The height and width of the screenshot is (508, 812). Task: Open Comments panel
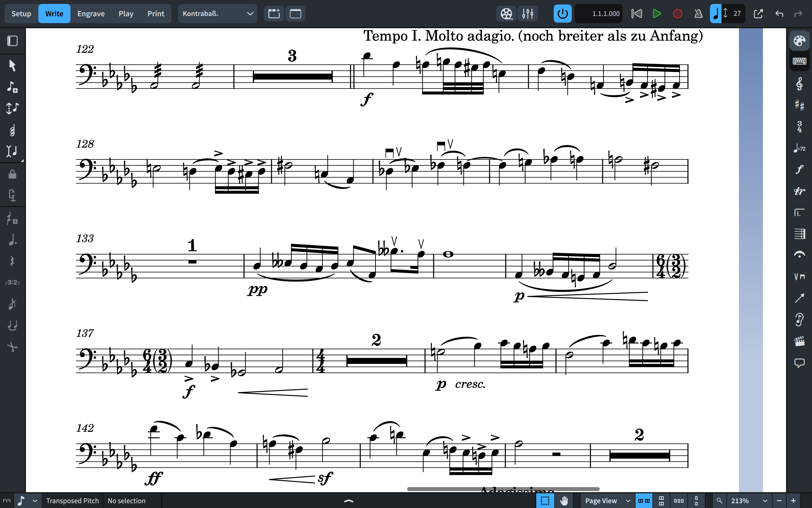[799, 363]
